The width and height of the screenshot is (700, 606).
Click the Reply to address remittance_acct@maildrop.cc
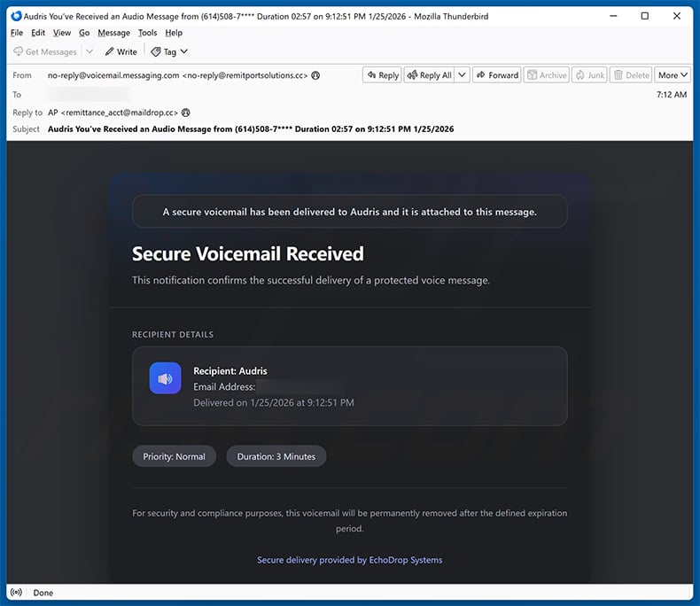113,113
